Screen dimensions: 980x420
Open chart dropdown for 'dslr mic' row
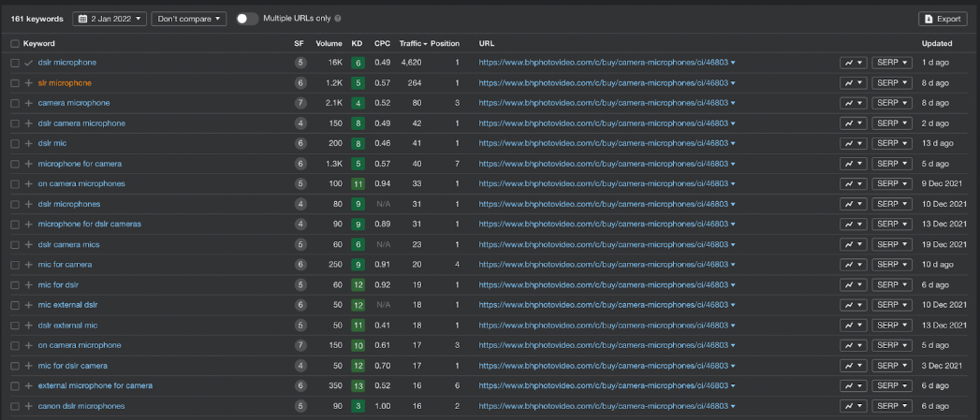pos(853,144)
